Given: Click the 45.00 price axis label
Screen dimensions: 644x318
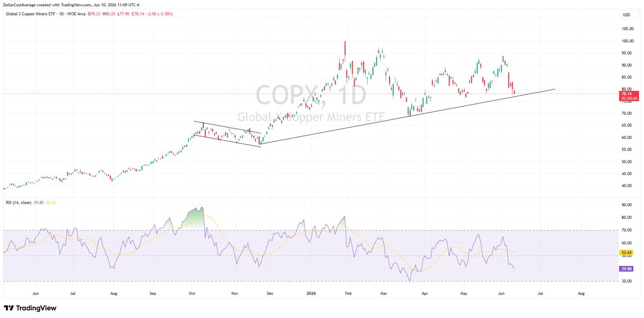Looking at the screenshot, I should (627, 174).
